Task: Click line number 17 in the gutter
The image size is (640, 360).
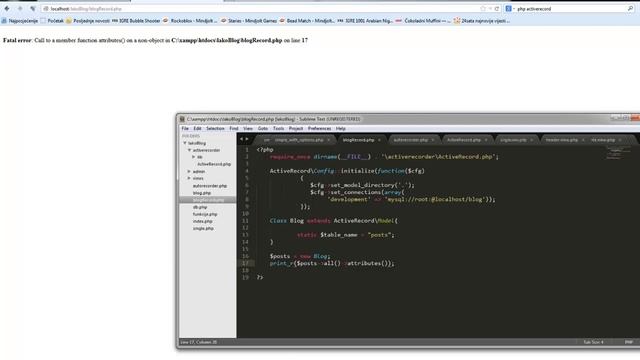Action: 245,263
